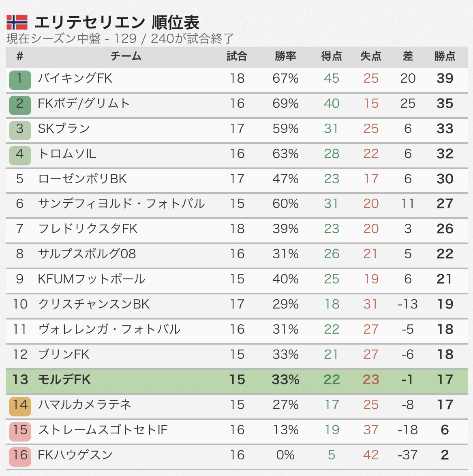Click the red rank 15 badge
The width and height of the screenshot is (473, 476).
[x=20, y=431]
